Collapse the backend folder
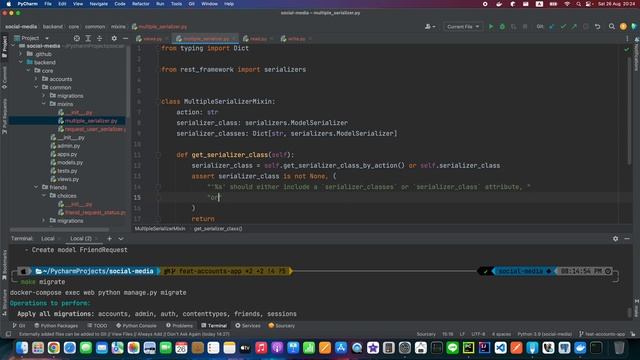This screenshot has height=360, width=640. tap(21, 62)
